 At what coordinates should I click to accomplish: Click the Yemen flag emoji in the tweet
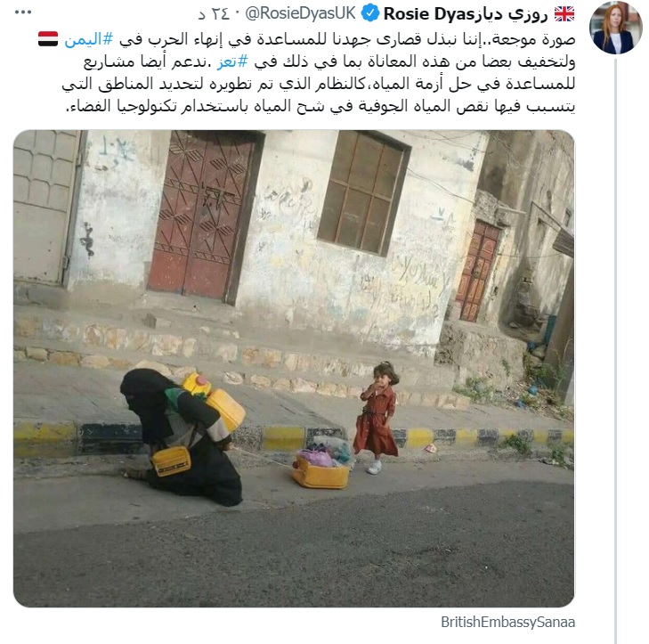(x=48, y=39)
